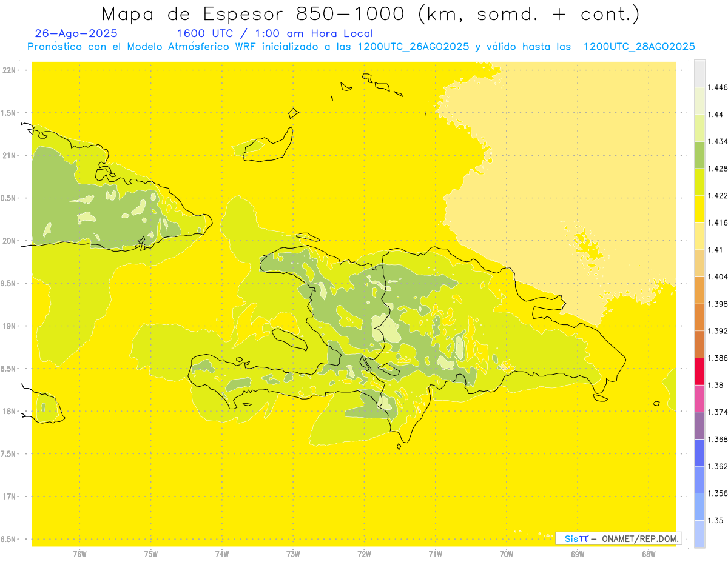
Task: Click the legend value "1.362"
Action: pyautogui.click(x=718, y=466)
